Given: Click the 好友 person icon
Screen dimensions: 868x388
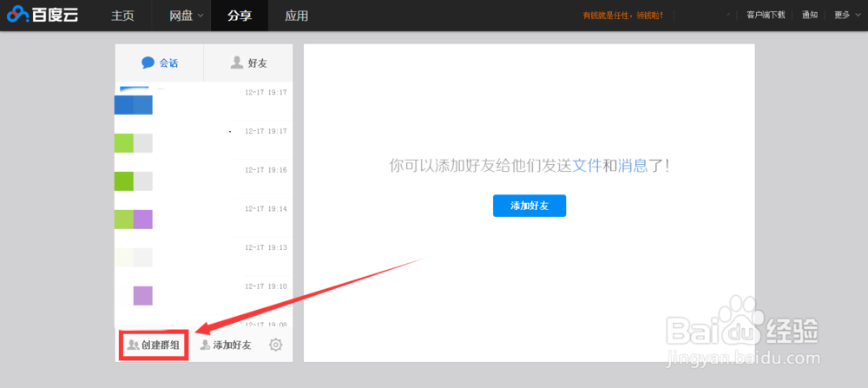Looking at the screenshot, I should tap(236, 62).
